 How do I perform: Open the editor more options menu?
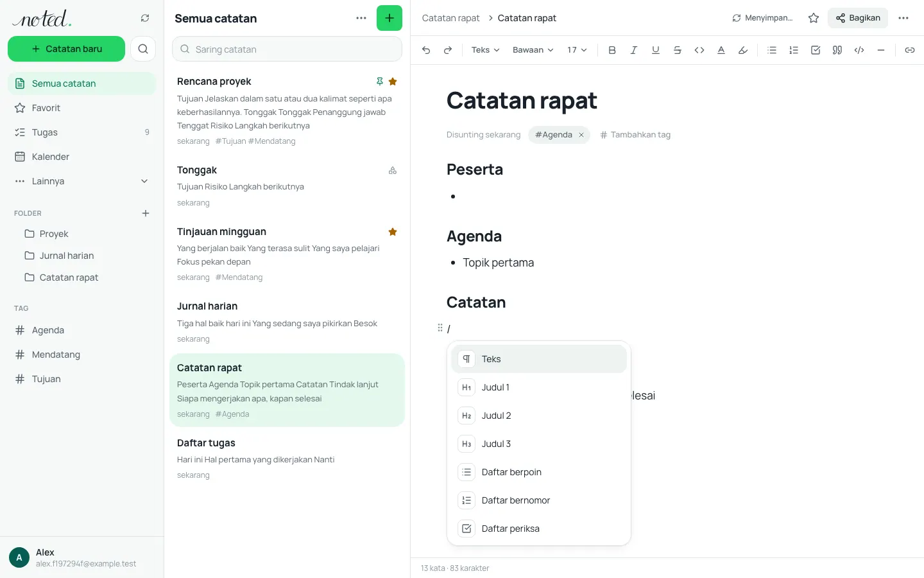[x=903, y=18]
